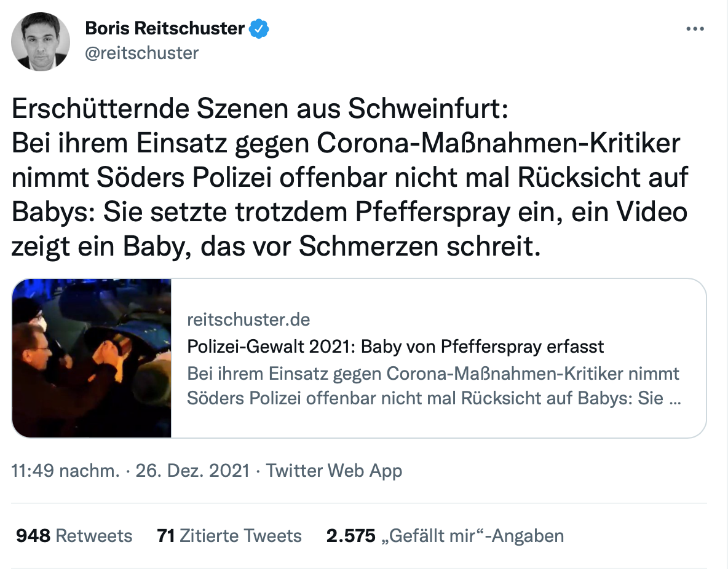
Task: Click the link preview thumbnail image
Action: click(x=92, y=358)
